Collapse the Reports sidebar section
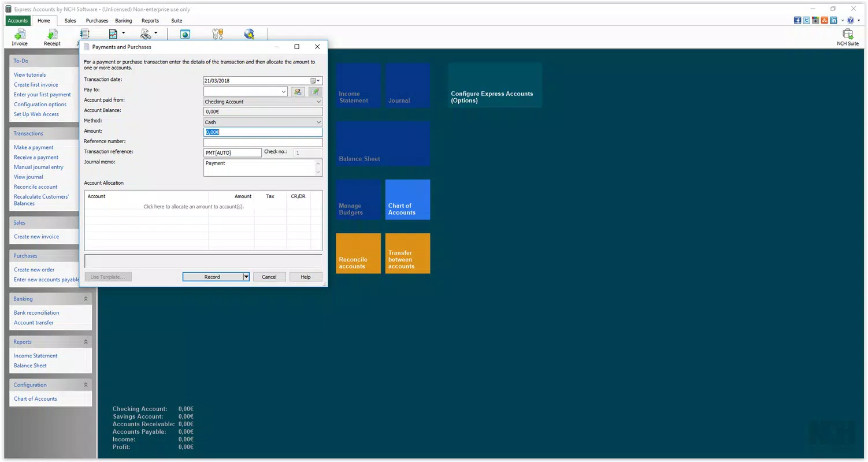The height and width of the screenshot is (462, 868). (x=86, y=342)
